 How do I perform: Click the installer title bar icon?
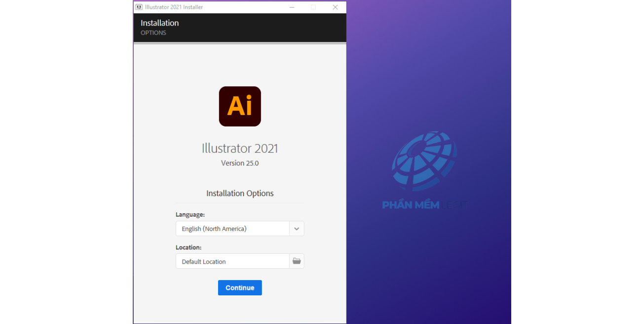[139, 7]
